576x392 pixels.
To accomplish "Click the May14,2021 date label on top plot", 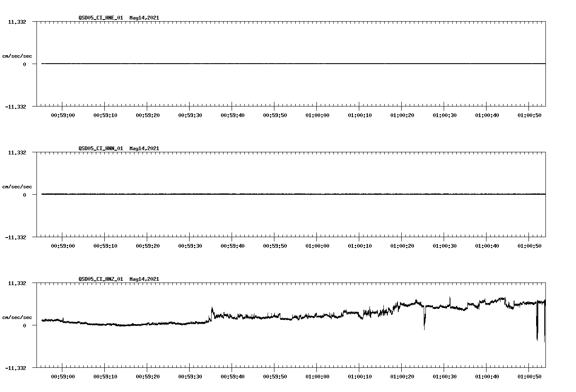I will point(144,18).
